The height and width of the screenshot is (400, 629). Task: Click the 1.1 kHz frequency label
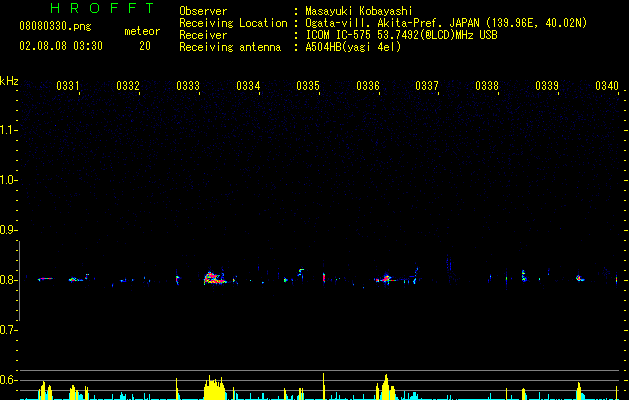pos(8,130)
